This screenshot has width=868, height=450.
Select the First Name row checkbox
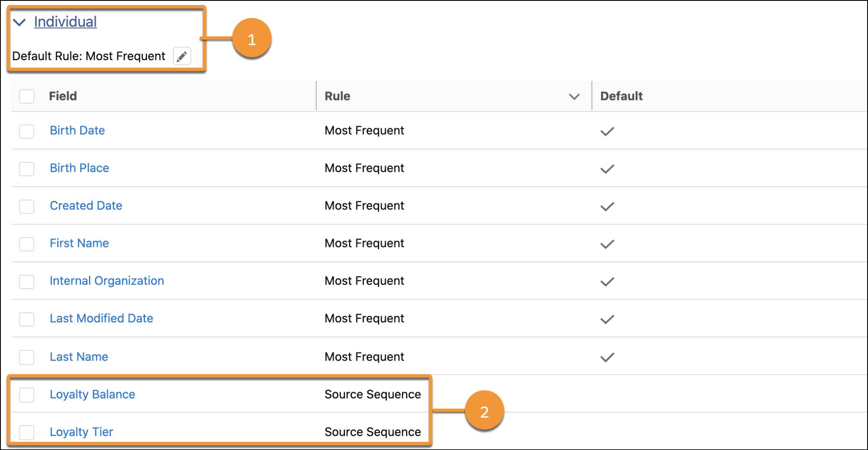(27, 244)
